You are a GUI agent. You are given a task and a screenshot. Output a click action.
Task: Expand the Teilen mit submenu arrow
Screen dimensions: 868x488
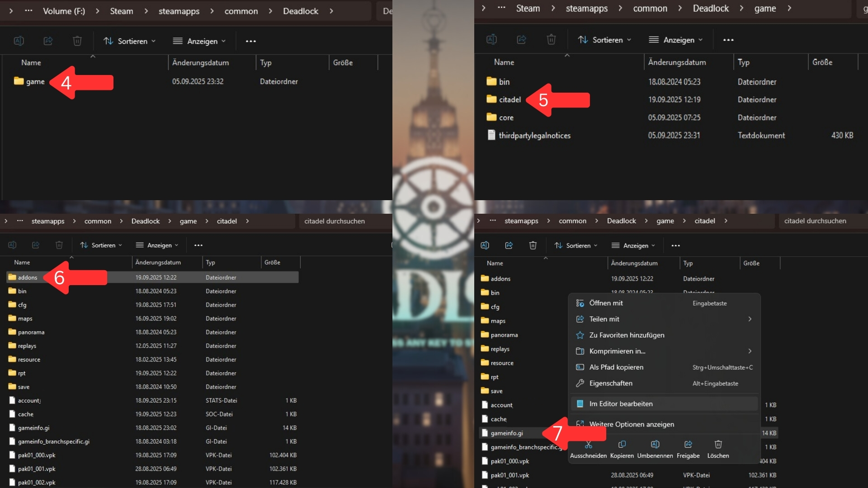pyautogui.click(x=750, y=319)
